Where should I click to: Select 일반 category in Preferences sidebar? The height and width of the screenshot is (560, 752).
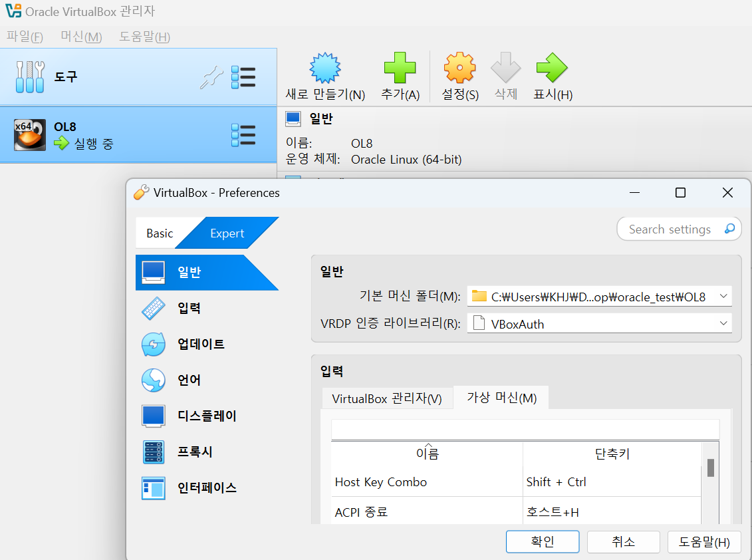(x=207, y=272)
